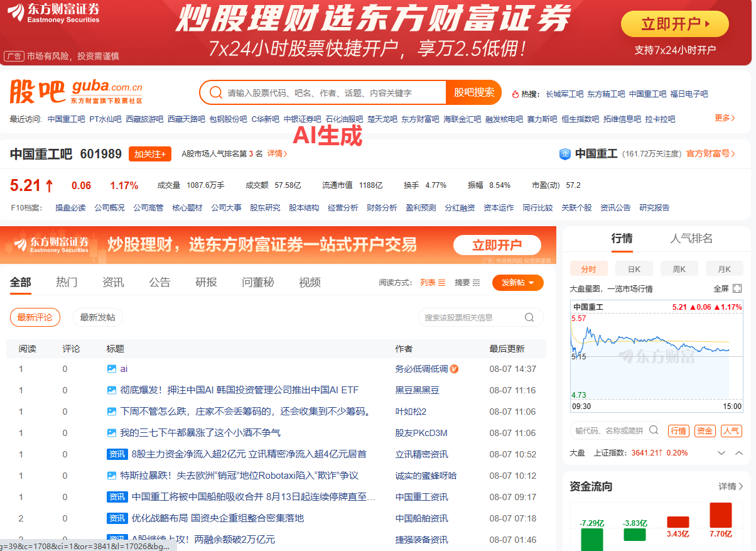Click image icon beside 我的三七下午都暴涨了 post
The height and width of the screenshot is (551, 756).
pos(112,433)
